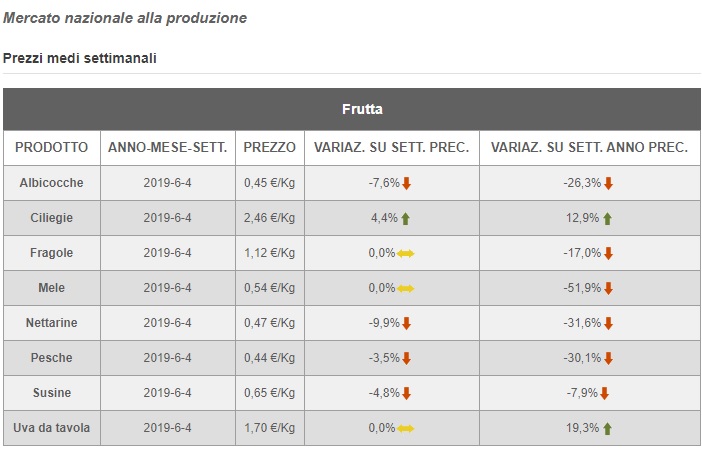This screenshot has width=702, height=449.
Task: Click the green up arrow next to Ciliegie 12,9%
Action: click(607, 218)
